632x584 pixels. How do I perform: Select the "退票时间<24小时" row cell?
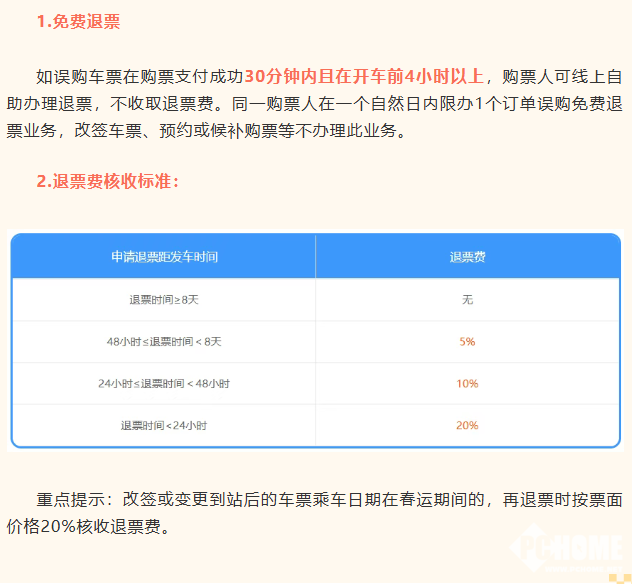(x=164, y=425)
